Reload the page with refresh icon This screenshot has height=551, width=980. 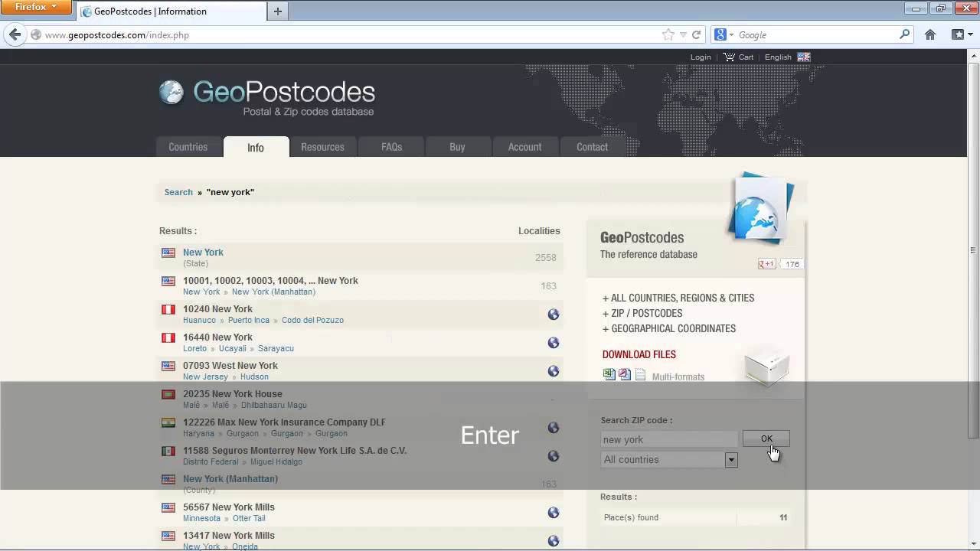point(696,34)
